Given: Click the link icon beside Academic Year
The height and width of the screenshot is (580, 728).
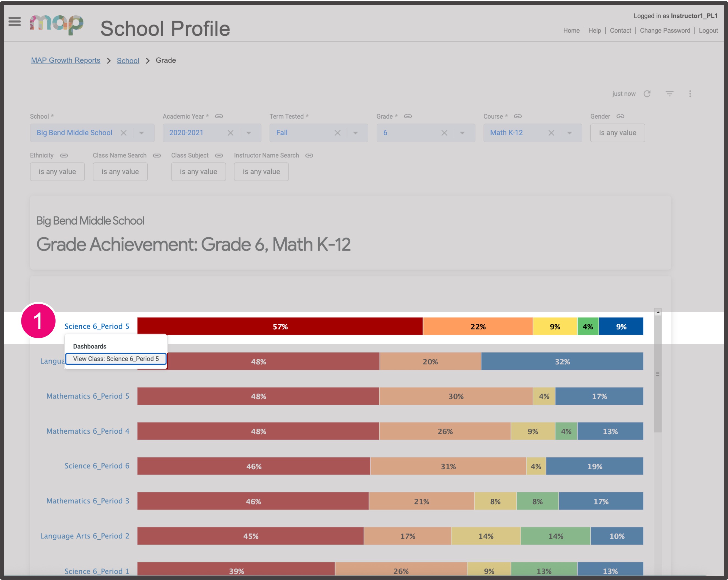Looking at the screenshot, I should [219, 116].
